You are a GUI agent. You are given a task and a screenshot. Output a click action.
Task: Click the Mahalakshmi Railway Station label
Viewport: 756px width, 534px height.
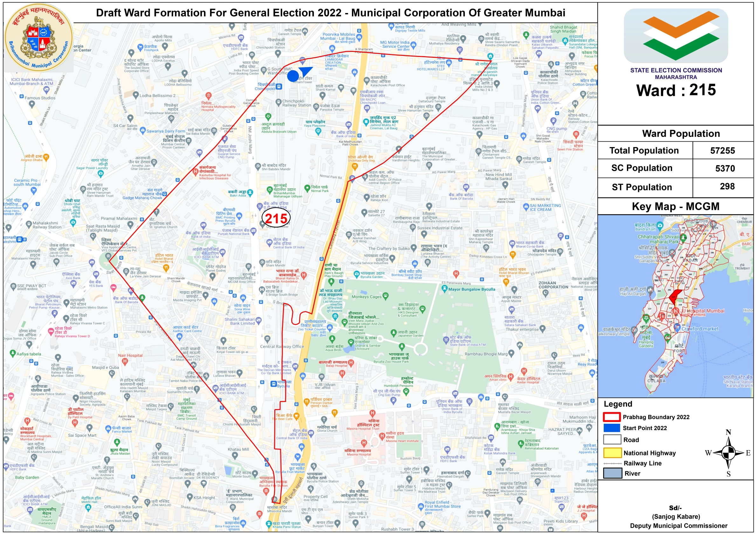[47, 225]
